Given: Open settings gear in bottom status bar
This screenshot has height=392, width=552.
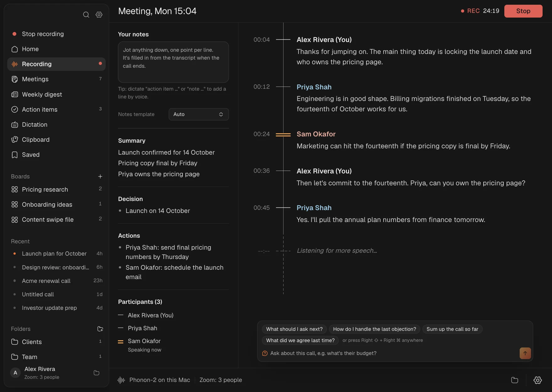Looking at the screenshot, I should (x=538, y=380).
